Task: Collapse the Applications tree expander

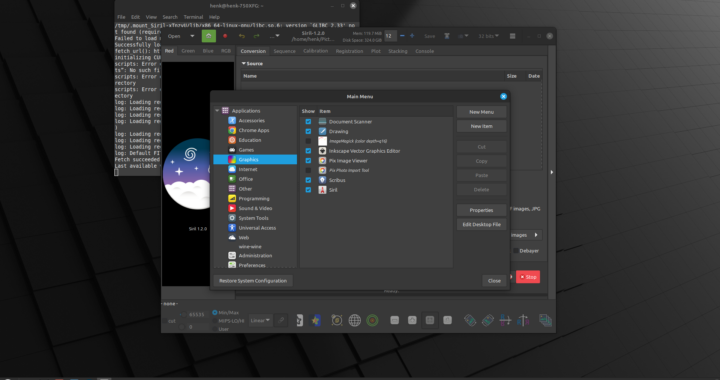Action: (x=217, y=111)
